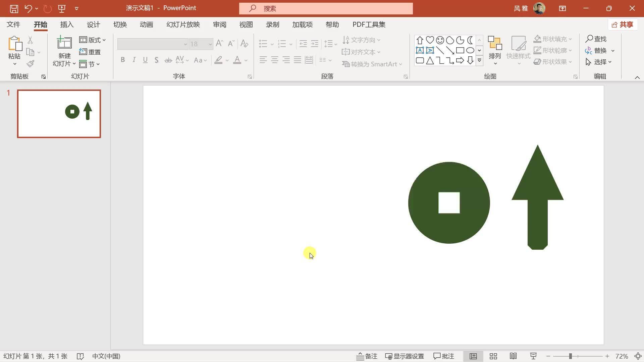Switch to Slide Sorter view icon
The width and height of the screenshot is (644, 362).
493,356
